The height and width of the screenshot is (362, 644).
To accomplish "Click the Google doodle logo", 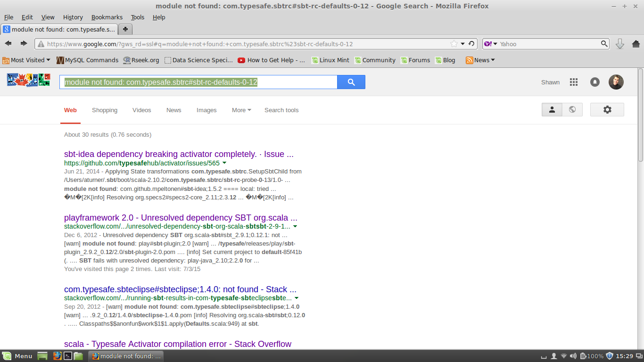I will (x=29, y=80).
